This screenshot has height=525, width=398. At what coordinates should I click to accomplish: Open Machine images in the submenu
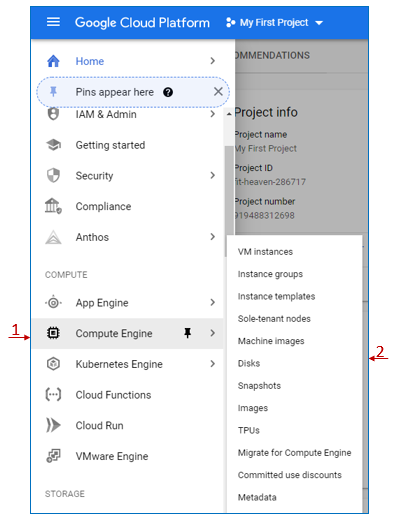tap(271, 341)
